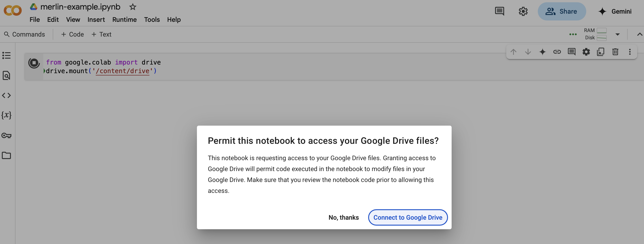Stop the running cell execution

click(34, 63)
